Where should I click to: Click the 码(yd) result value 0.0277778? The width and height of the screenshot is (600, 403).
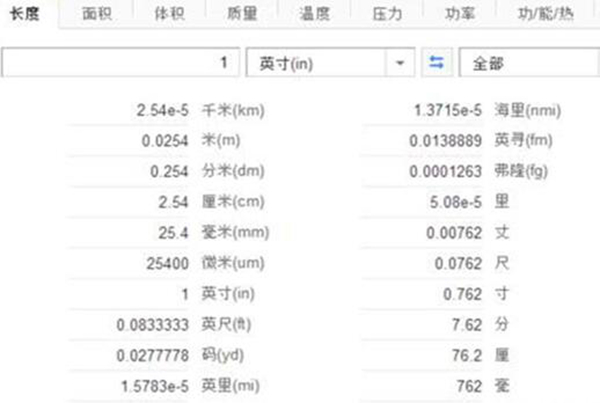click(153, 356)
